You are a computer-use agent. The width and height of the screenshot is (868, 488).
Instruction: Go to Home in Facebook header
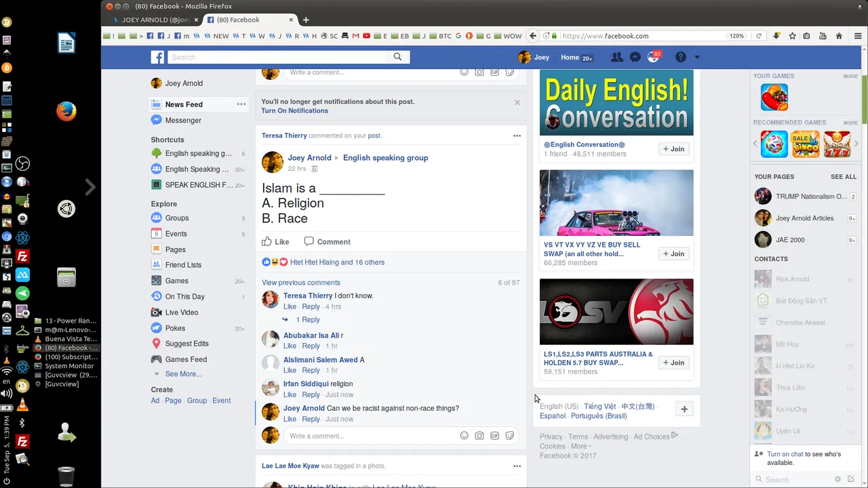point(570,58)
